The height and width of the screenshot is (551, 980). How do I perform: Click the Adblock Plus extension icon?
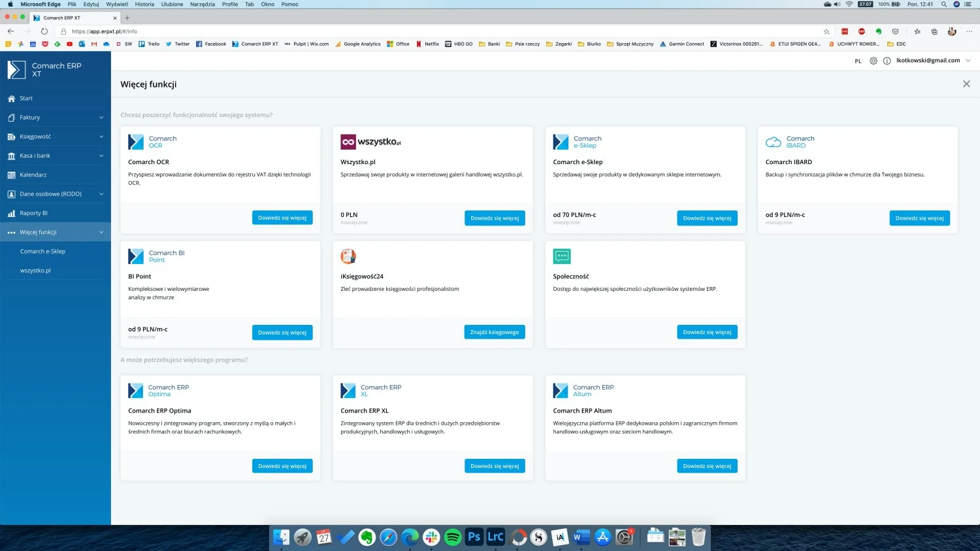[x=862, y=31]
